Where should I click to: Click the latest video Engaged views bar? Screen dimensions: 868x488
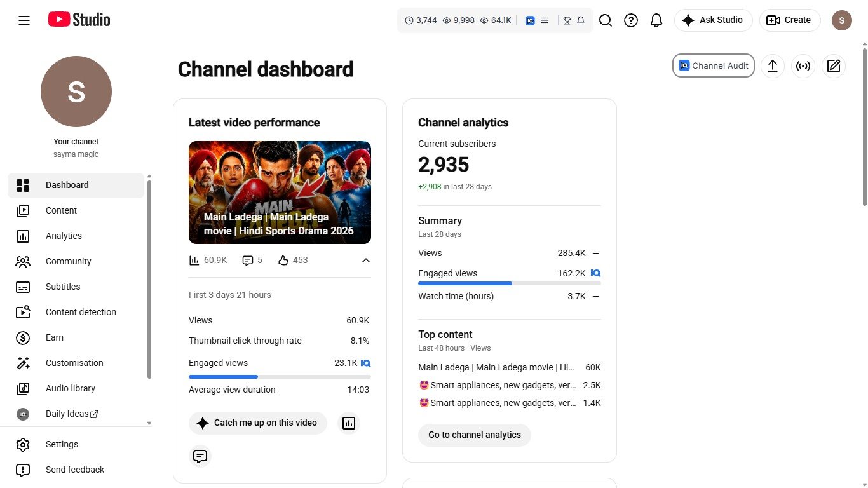[x=280, y=377]
